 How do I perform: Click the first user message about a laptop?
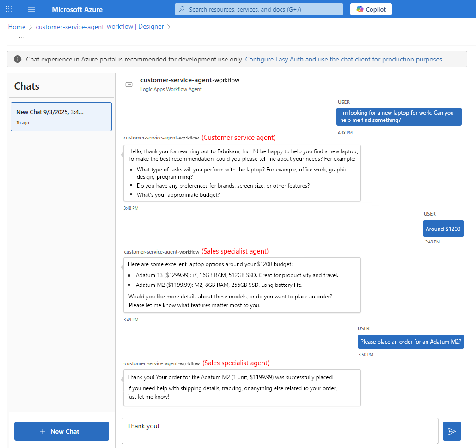[398, 116]
